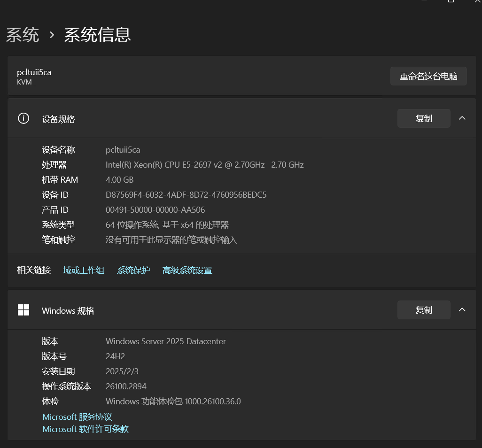This screenshot has height=448, width=482.
Task: Collapse the 设备规格 section chevron
Action: pyautogui.click(x=462, y=118)
